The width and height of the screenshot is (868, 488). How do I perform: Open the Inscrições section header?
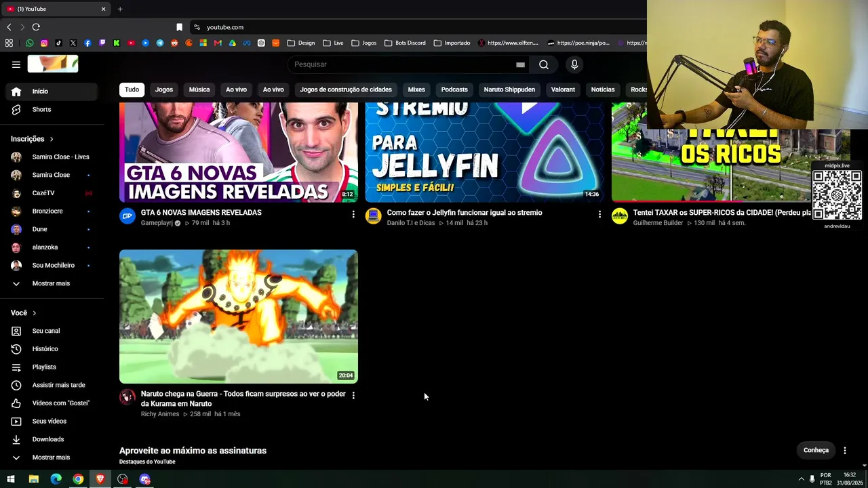point(32,139)
